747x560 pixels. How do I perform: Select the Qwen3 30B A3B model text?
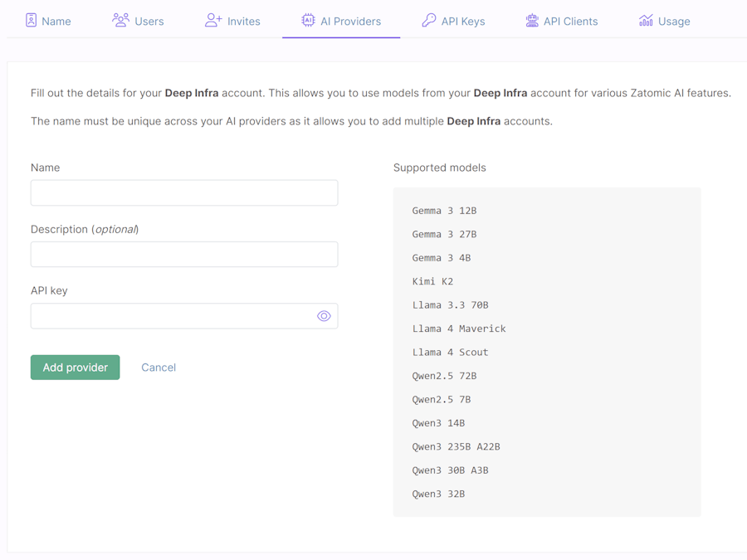click(x=450, y=470)
